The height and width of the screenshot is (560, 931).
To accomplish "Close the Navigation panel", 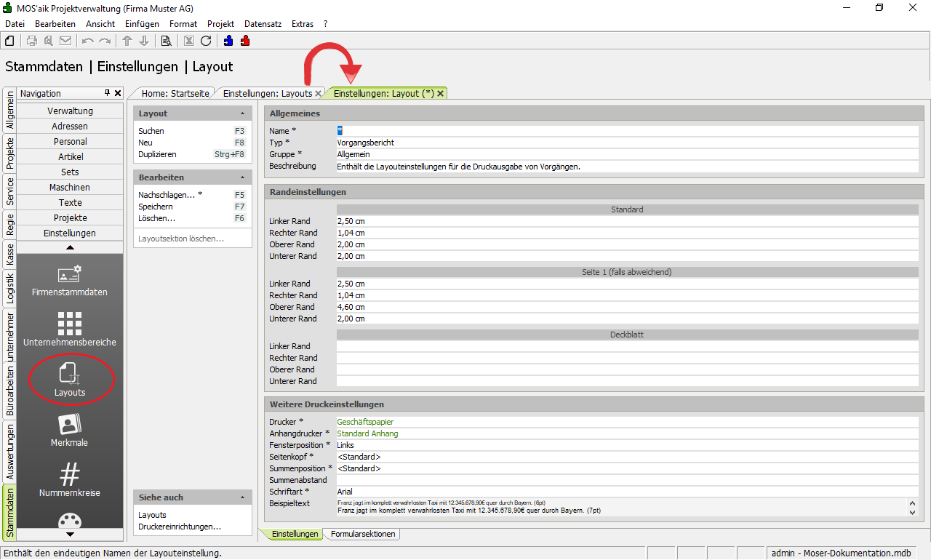I will pyautogui.click(x=118, y=93).
